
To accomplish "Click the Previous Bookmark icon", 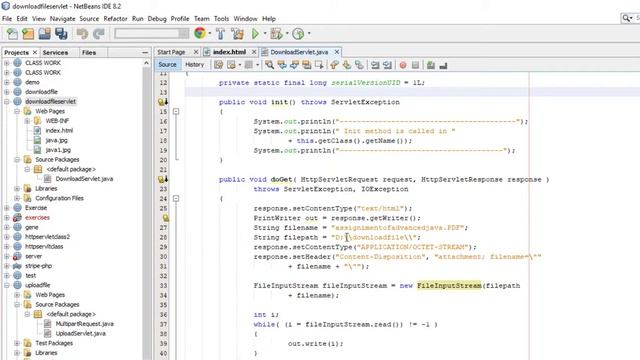I will [x=334, y=65].
